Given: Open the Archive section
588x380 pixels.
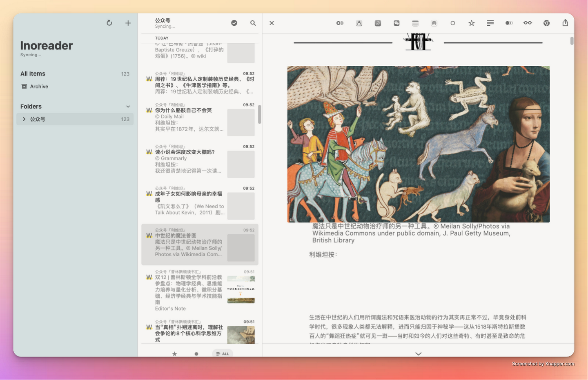Looking at the screenshot, I should coord(39,86).
